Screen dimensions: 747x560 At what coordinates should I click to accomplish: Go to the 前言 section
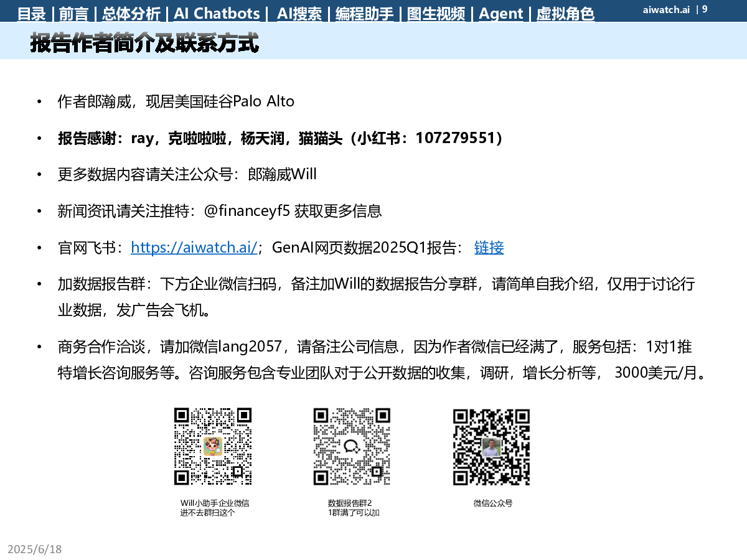click(x=73, y=14)
